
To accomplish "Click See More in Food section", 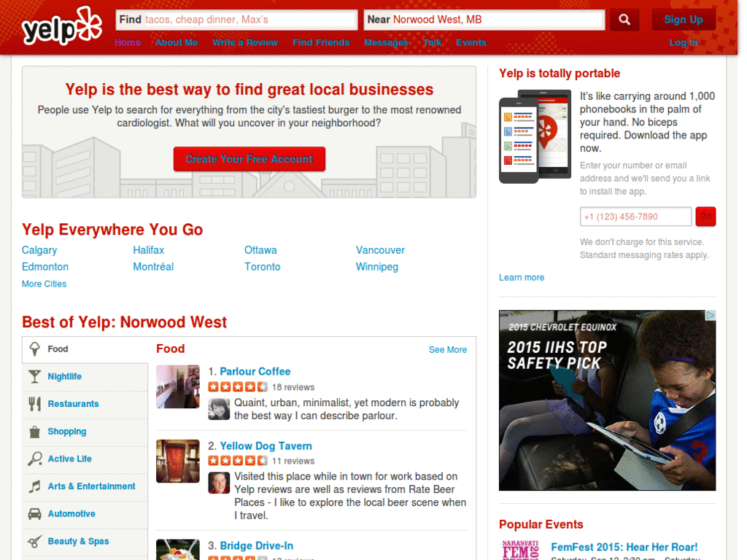I will (448, 349).
